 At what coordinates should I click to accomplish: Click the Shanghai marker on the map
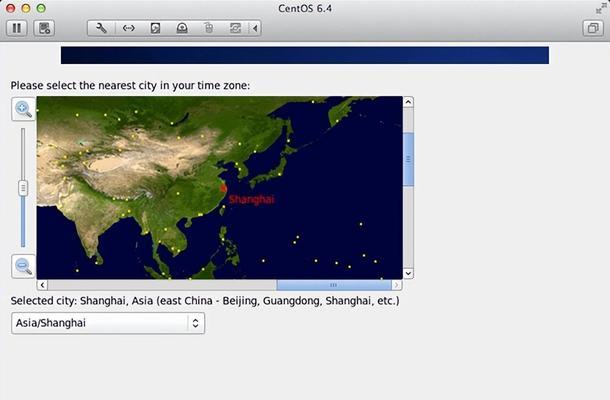pos(223,188)
